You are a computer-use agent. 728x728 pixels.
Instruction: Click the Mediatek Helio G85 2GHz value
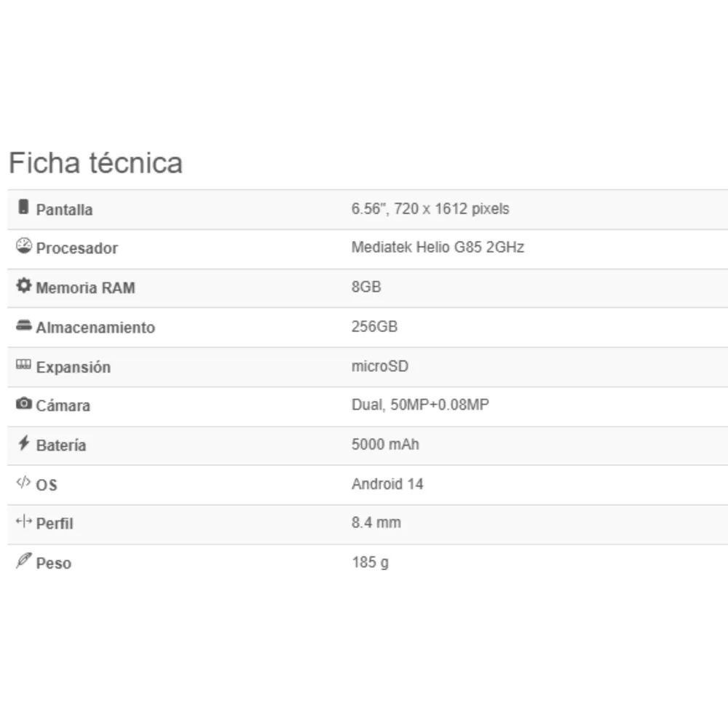click(438, 247)
